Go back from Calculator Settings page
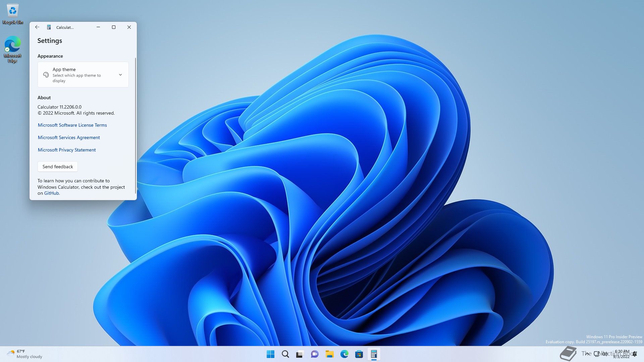This screenshot has width=644, height=362. click(x=37, y=27)
